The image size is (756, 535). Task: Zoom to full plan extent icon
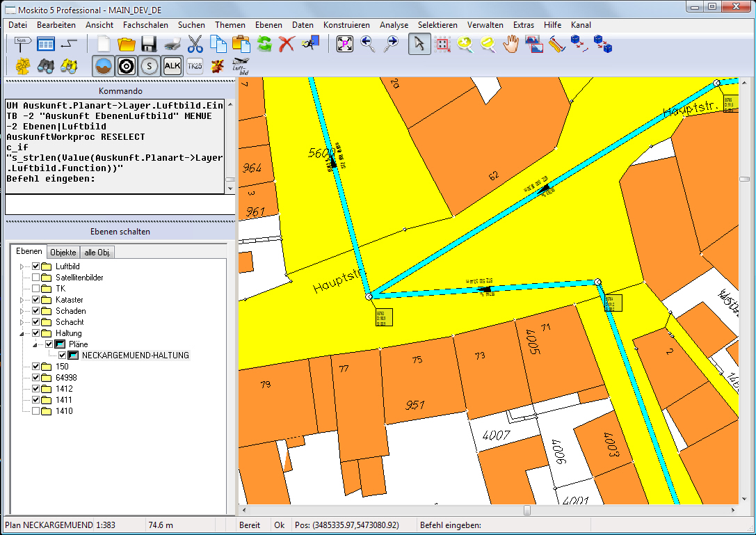345,45
